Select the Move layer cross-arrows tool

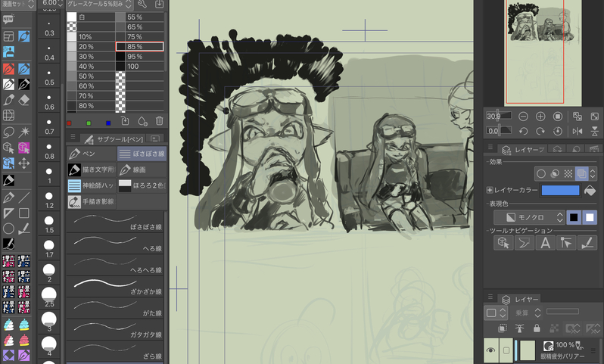[24, 163]
